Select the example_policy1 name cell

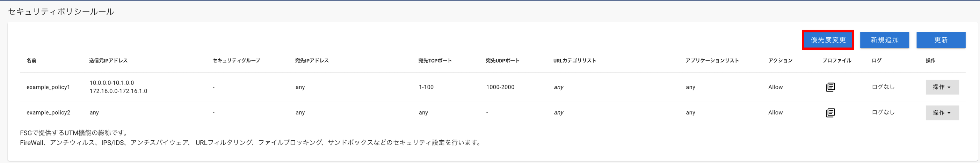[48, 87]
